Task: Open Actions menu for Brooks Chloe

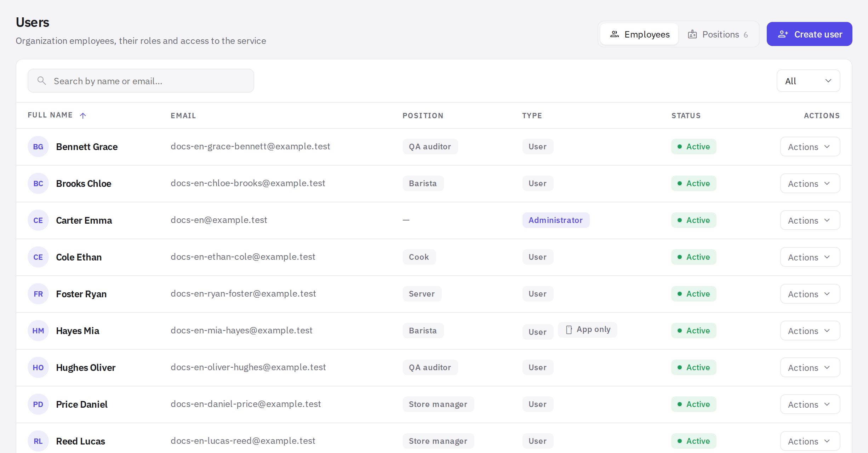Action: (x=810, y=183)
